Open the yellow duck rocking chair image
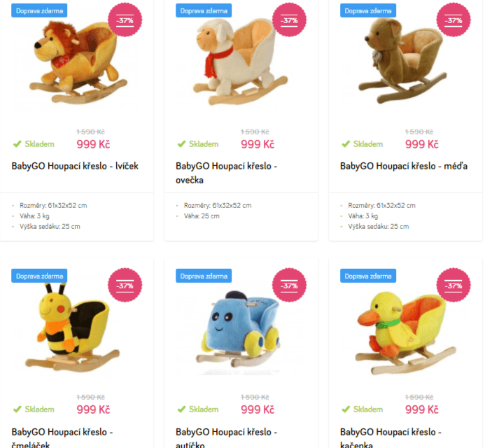The width and height of the screenshot is (485, 448). [x=405, y=332]
